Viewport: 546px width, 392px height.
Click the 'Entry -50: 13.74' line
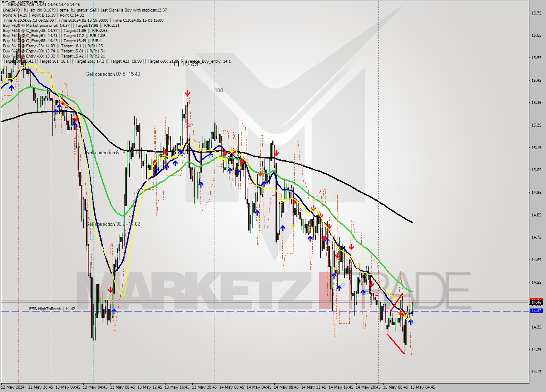click(54, 51)
